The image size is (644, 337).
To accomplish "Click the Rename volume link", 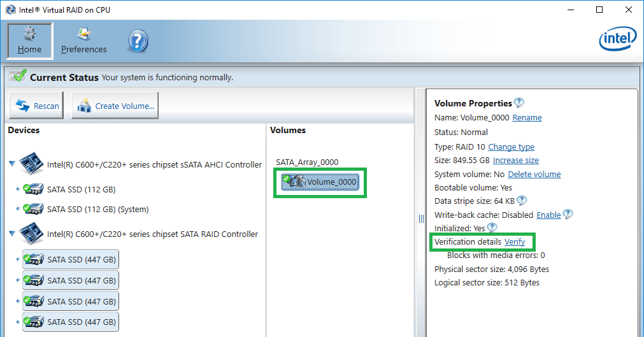I will (527, 118).
